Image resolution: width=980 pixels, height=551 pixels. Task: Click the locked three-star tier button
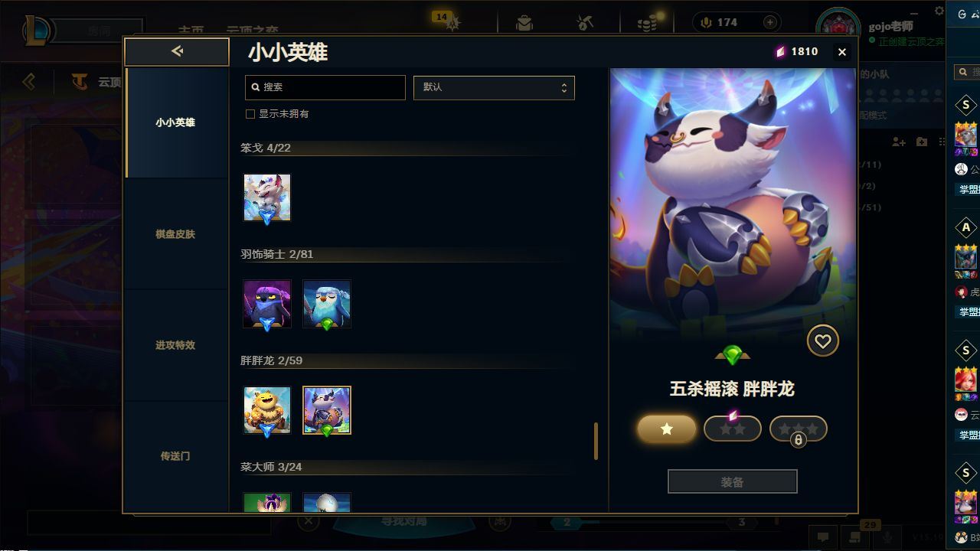(799, 429)
